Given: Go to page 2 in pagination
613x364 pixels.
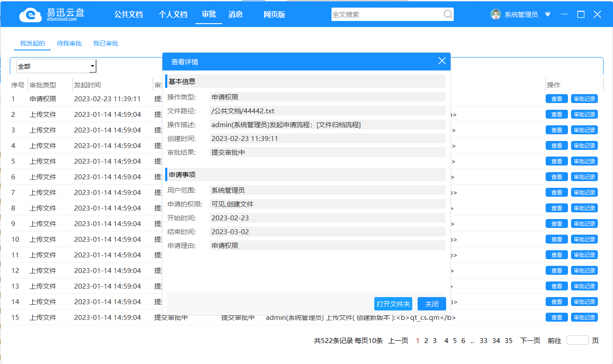Looking at the screenshot, I should [x=426, y=340].
